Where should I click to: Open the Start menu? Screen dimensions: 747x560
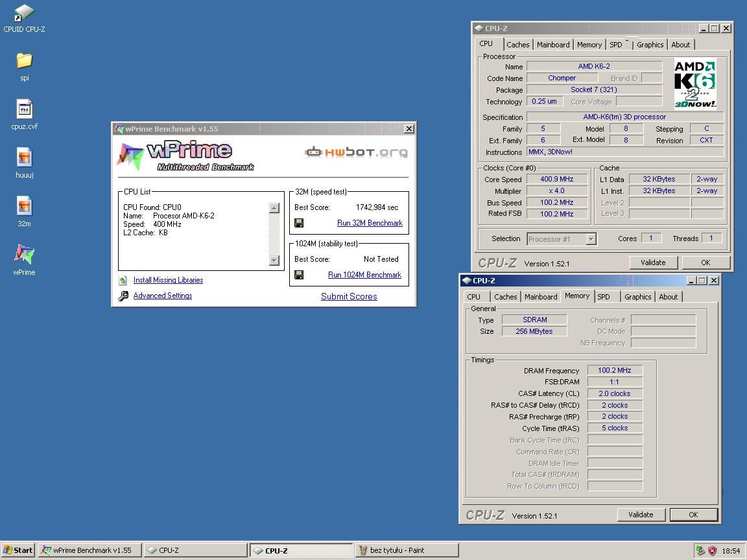(x=18, y=550)
